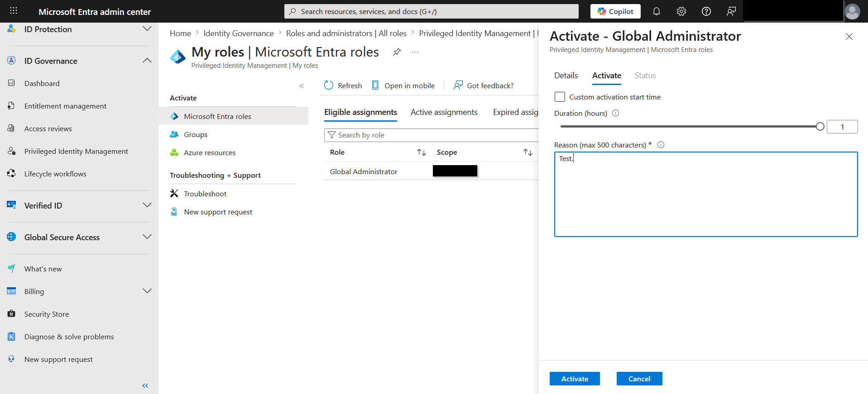Click the Security Store icon
This screenshot has height=394, width=868.
[x=11, y=313]
